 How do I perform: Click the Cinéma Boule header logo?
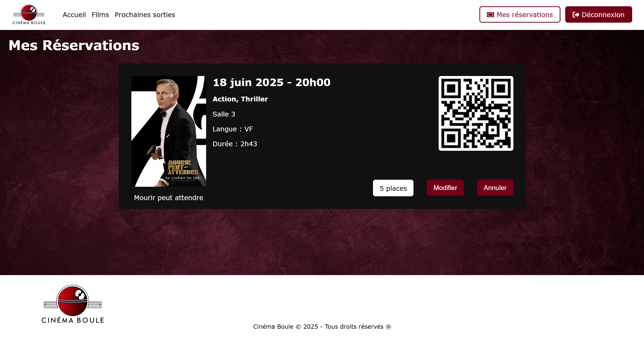coord(29,15)
